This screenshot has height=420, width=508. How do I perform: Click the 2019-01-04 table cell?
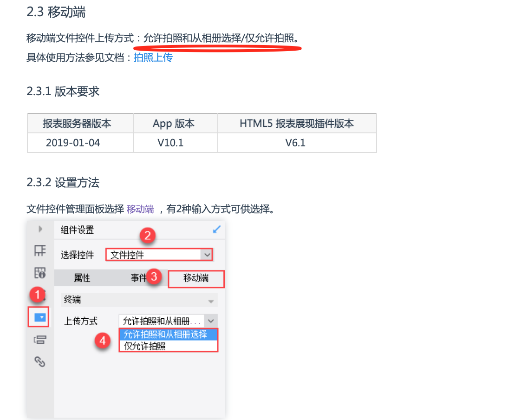pyautogui.click(x=80, y=143)
